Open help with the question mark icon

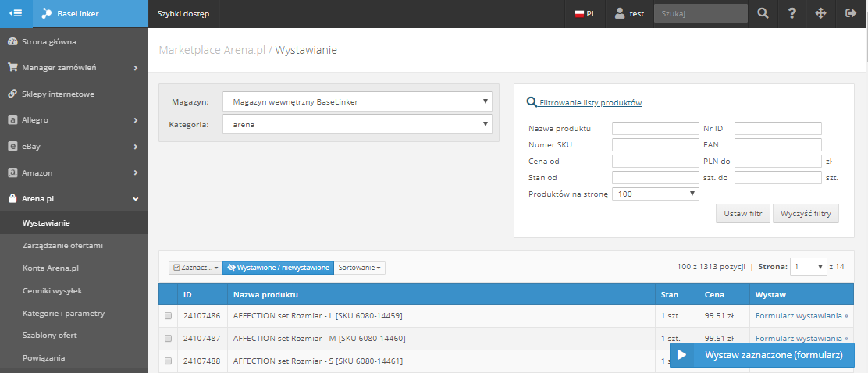[x=792, y=14]
